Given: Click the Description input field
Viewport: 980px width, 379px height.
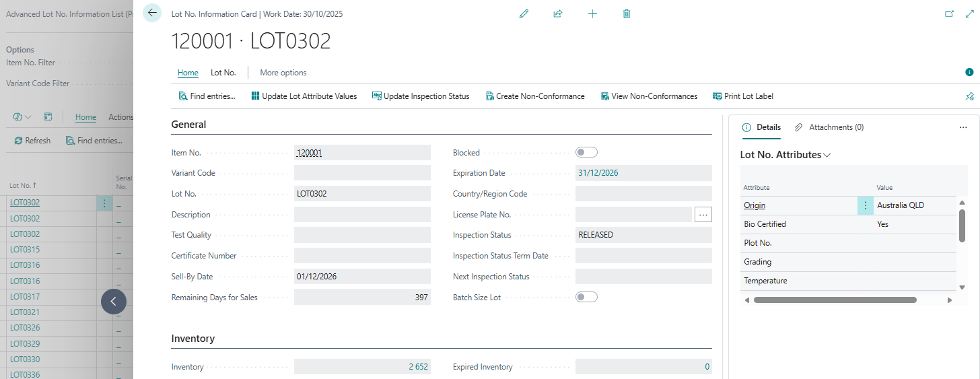Looking at the screenshot, I should tap(362, 215).
